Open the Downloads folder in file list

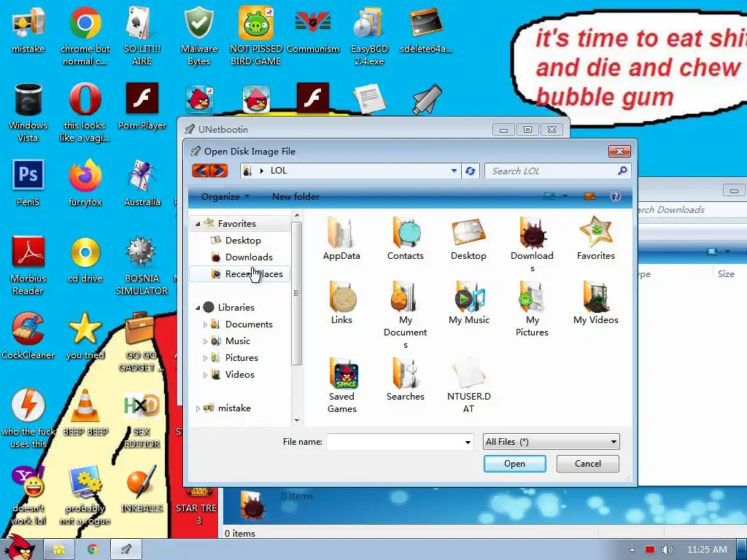pos(532,243)
